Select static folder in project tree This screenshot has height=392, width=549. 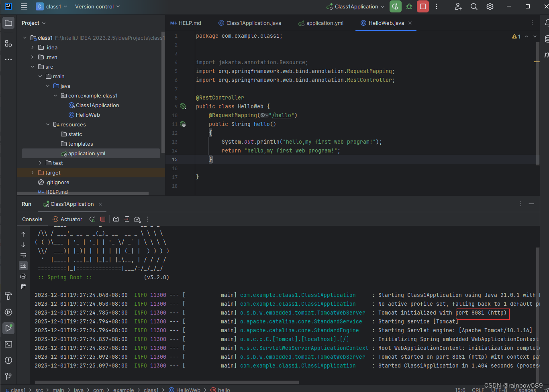point(75,134)
